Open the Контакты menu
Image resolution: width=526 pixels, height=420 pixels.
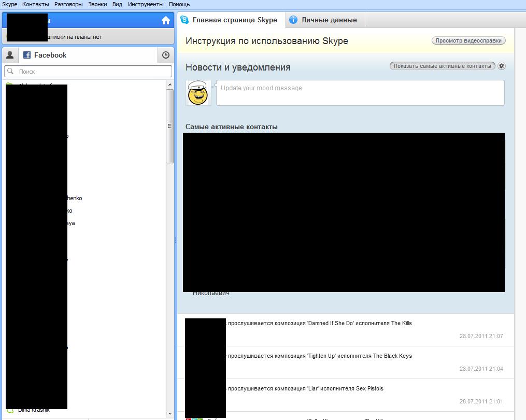click(x=36, y=4)
